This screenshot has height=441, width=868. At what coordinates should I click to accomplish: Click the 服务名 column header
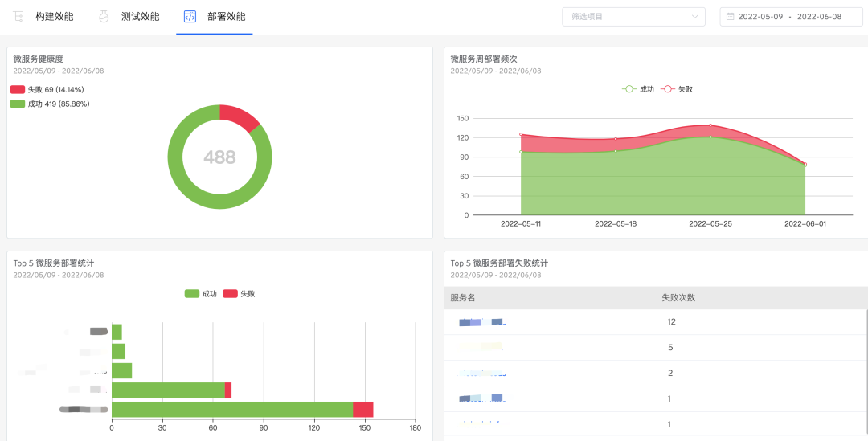[463, 298]
